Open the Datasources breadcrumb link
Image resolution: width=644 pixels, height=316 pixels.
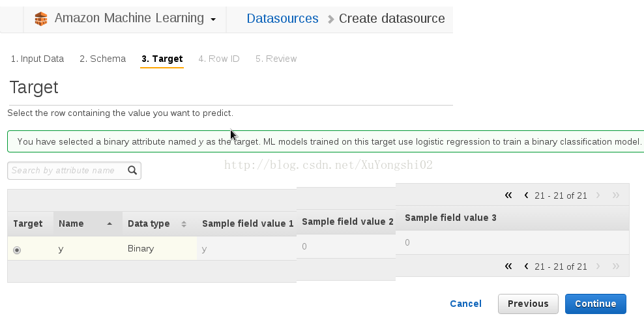pyautogui.click(x=283, y=18)
